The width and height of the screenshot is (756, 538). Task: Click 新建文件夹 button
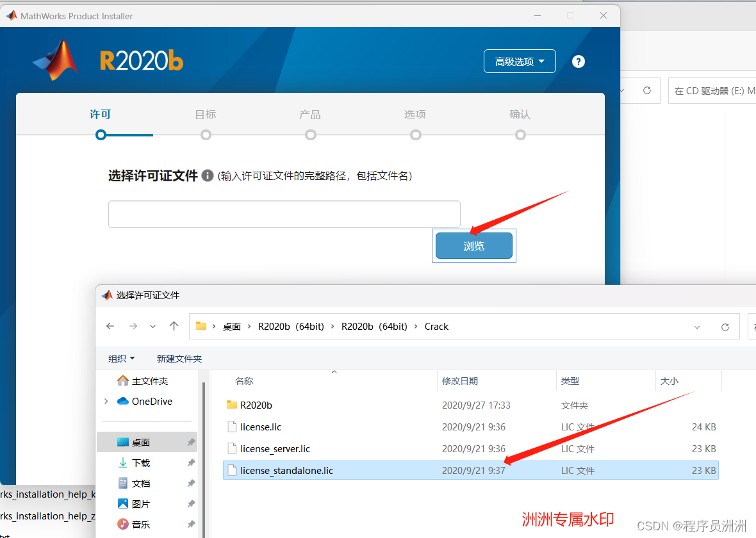point(179,359)
